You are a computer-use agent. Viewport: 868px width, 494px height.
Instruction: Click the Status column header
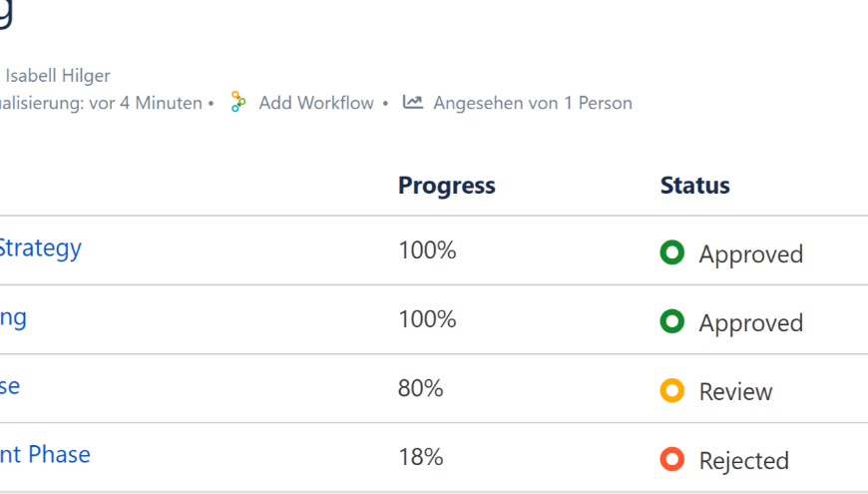click(x=694, y=186)
